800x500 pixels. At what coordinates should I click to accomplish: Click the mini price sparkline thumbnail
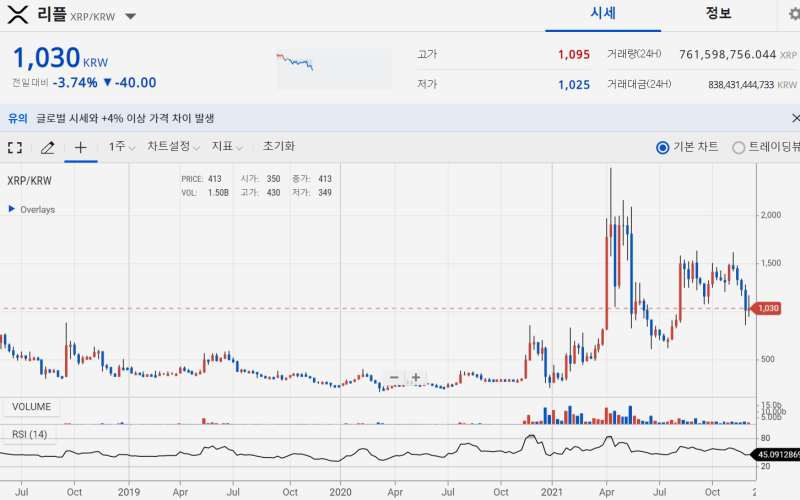pos(334,69)
